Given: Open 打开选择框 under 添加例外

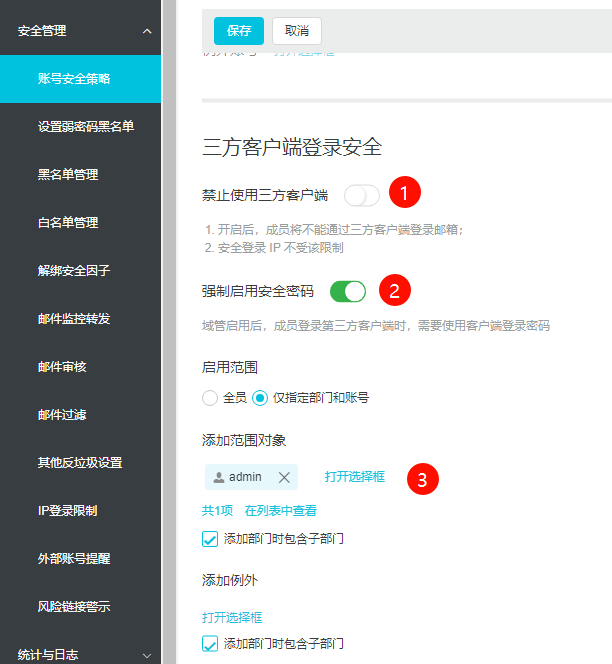Looking at the screenshot, I should (232, 617).
